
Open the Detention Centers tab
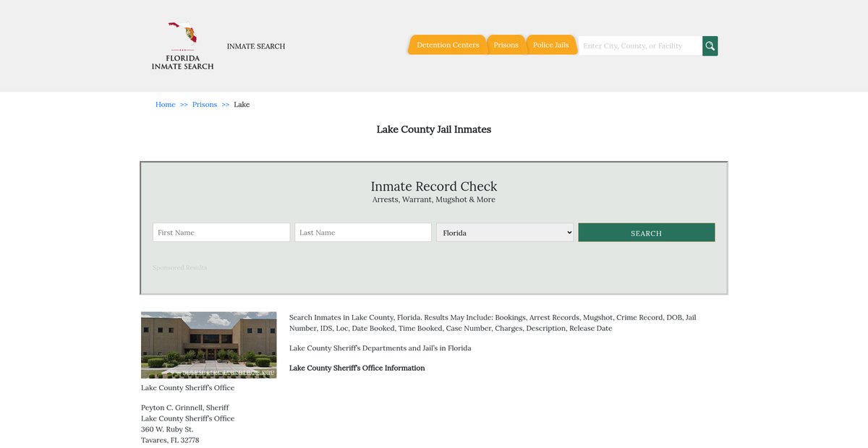[x=448, y=45]
